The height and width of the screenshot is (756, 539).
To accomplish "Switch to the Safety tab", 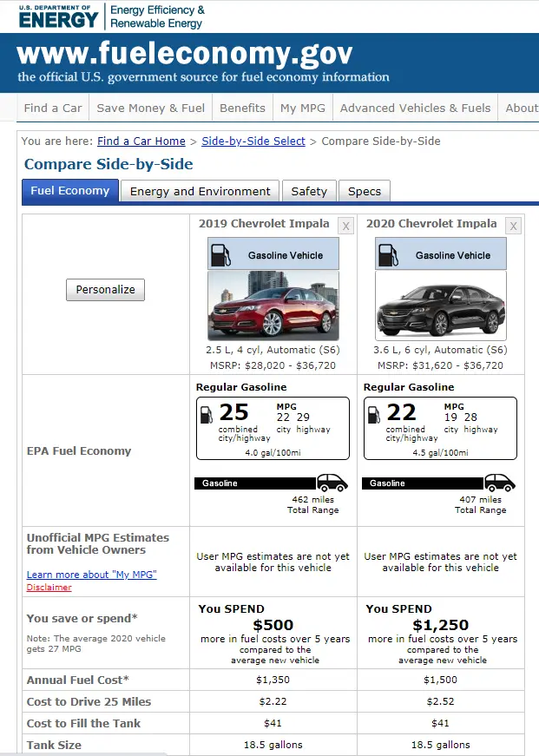I will (x=309, y=192).
